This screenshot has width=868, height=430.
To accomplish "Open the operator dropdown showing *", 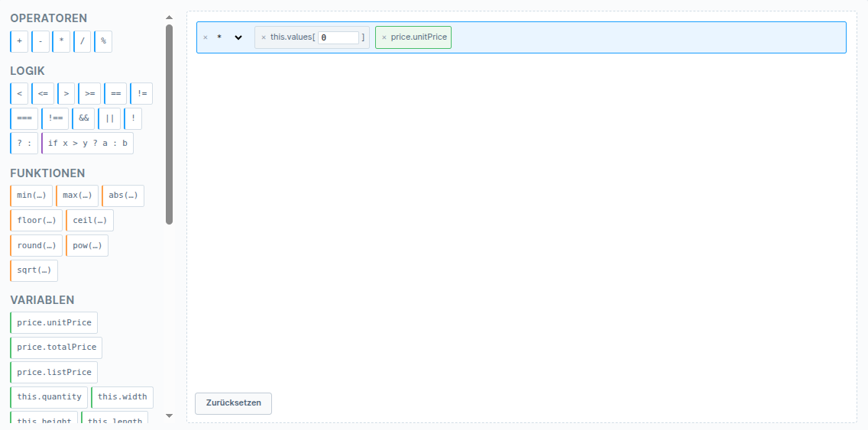I will [230, 37].
